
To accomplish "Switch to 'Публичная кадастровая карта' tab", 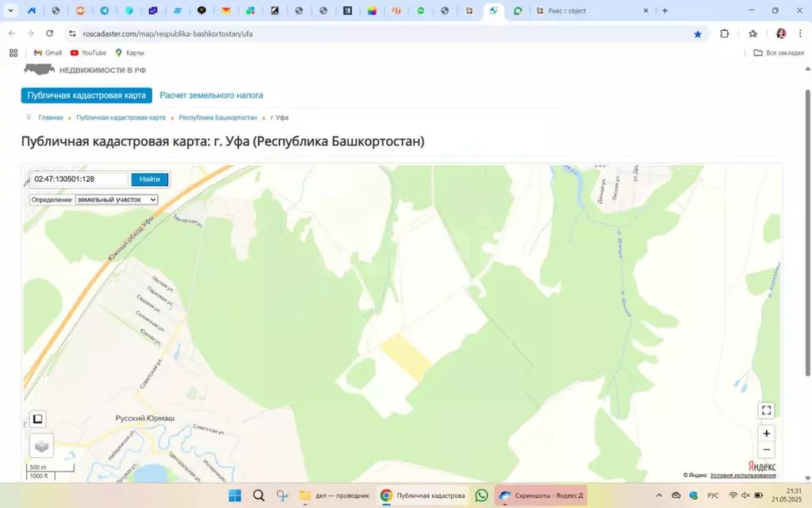I will pyautogui.click(x=86, y=95).
